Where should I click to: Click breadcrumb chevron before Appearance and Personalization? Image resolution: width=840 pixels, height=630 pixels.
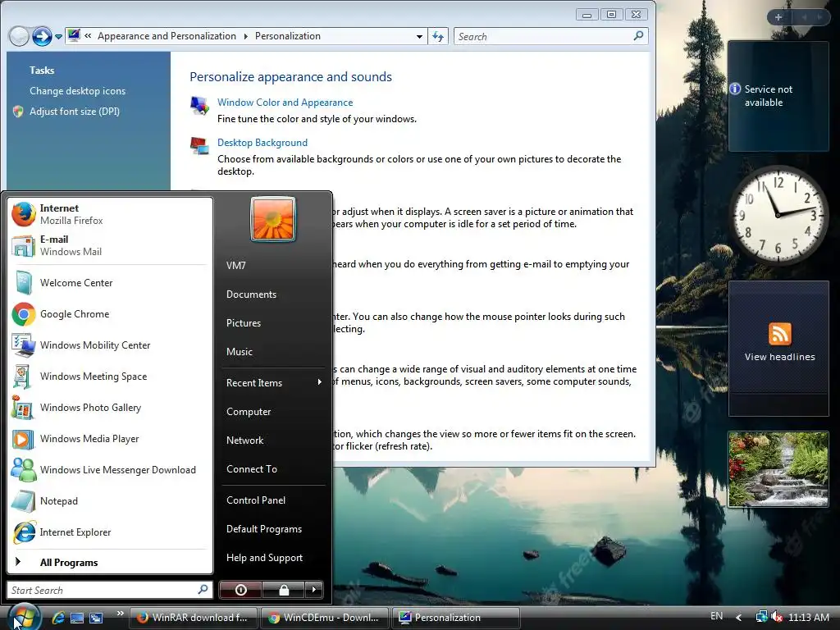point(88,36)
